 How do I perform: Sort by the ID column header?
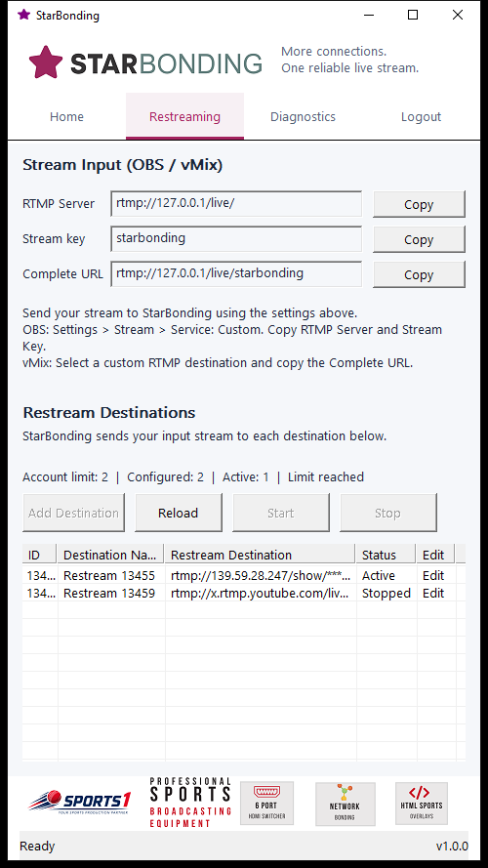click(40, 555)
